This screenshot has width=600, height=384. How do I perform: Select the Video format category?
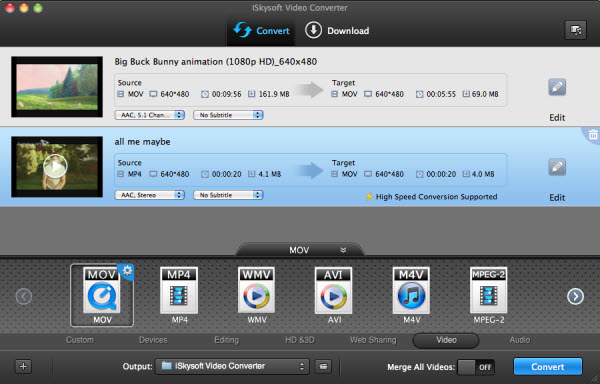click(x=446, y=340)
